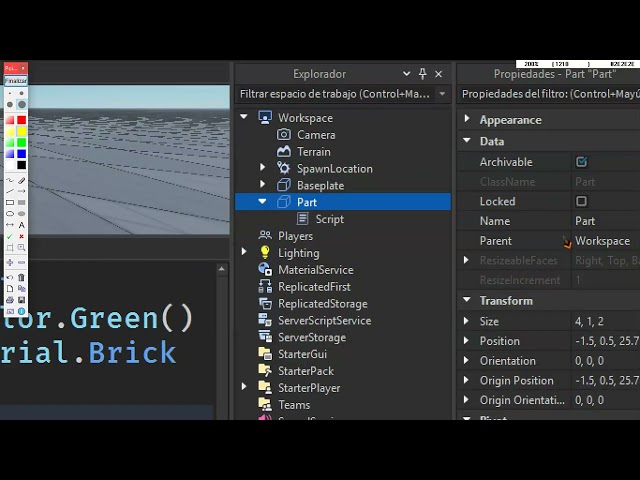This screenshot has height=480, width=640.
Task: Click the script editor scrollbar up arrow
Action: pos(222,269)
